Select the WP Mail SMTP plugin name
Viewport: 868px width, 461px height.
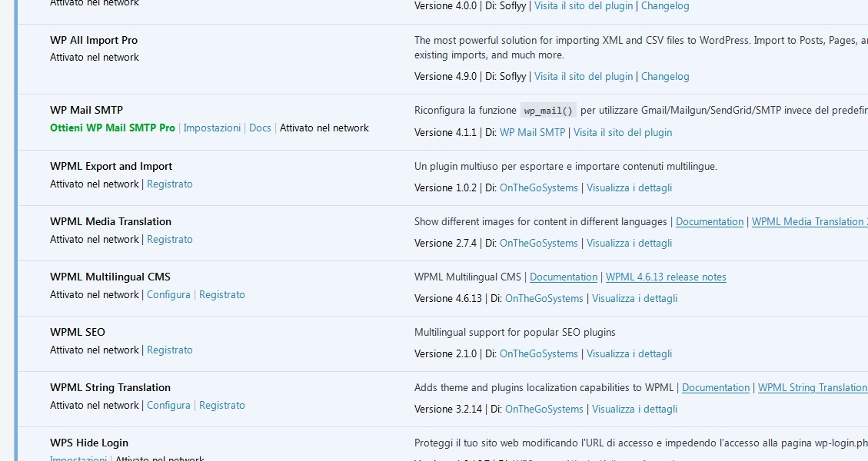86,110
